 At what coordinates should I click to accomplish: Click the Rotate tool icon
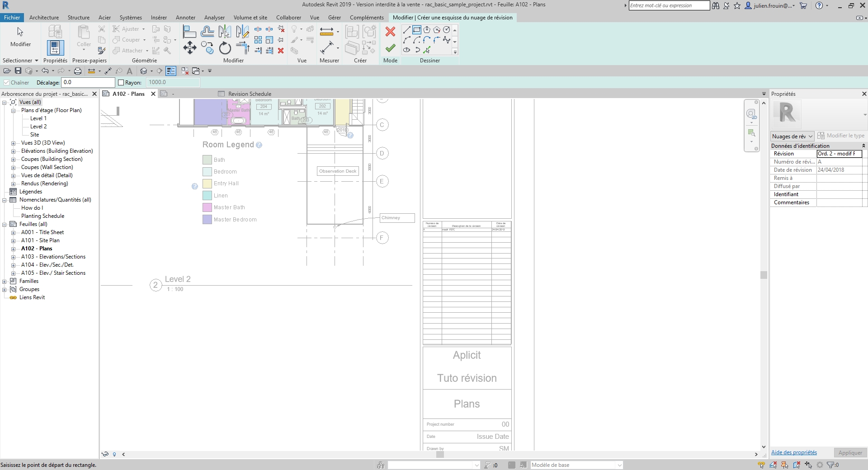(225, 47)
